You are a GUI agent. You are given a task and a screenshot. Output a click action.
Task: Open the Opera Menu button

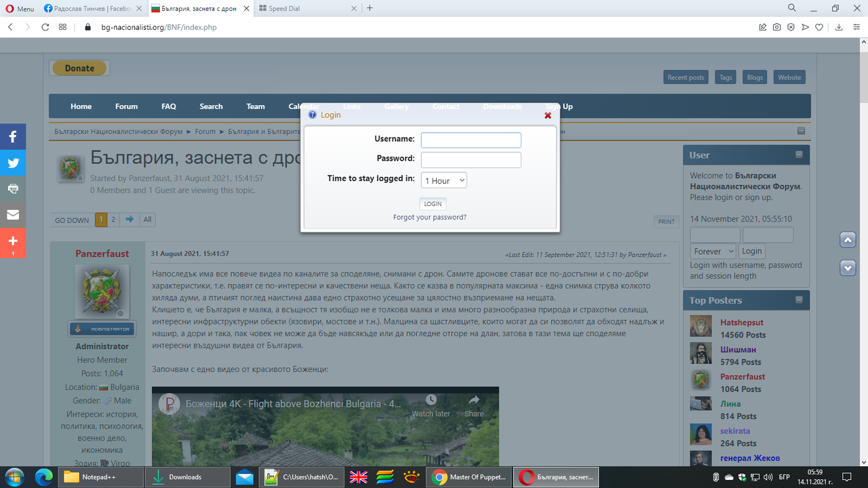(x=19, y=8)
